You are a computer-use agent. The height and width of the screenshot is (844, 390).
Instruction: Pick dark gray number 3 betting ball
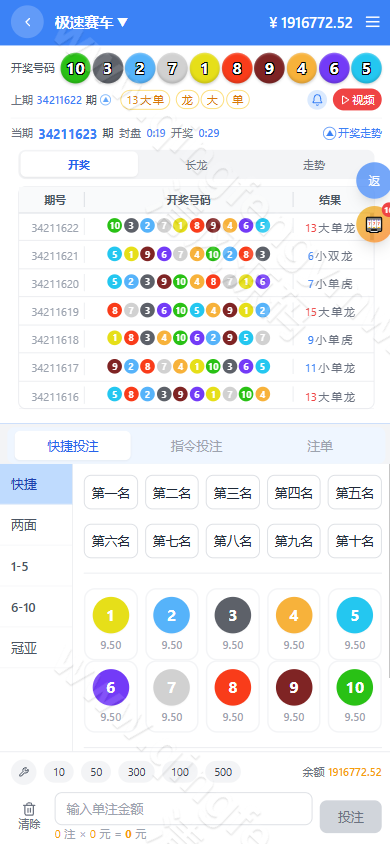pyautogui.click(x=233, y=615)
